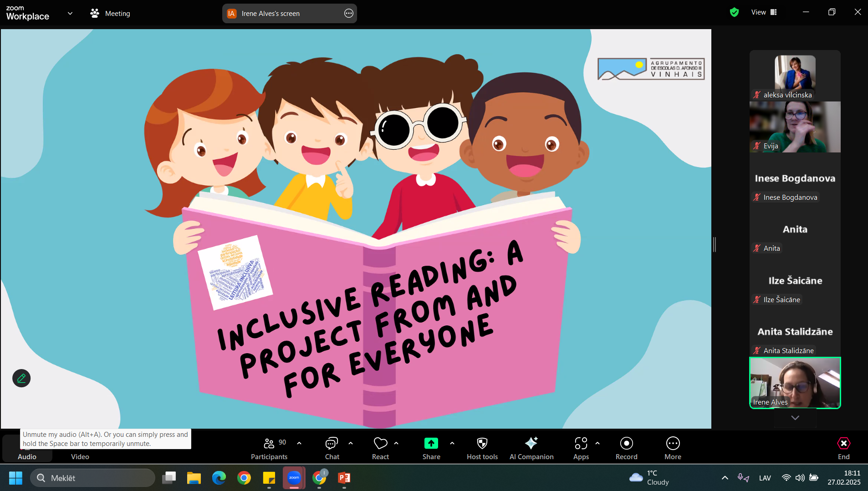Click the green Share screen icon
This screenshot has height=491, width=868.
(431, 443)
